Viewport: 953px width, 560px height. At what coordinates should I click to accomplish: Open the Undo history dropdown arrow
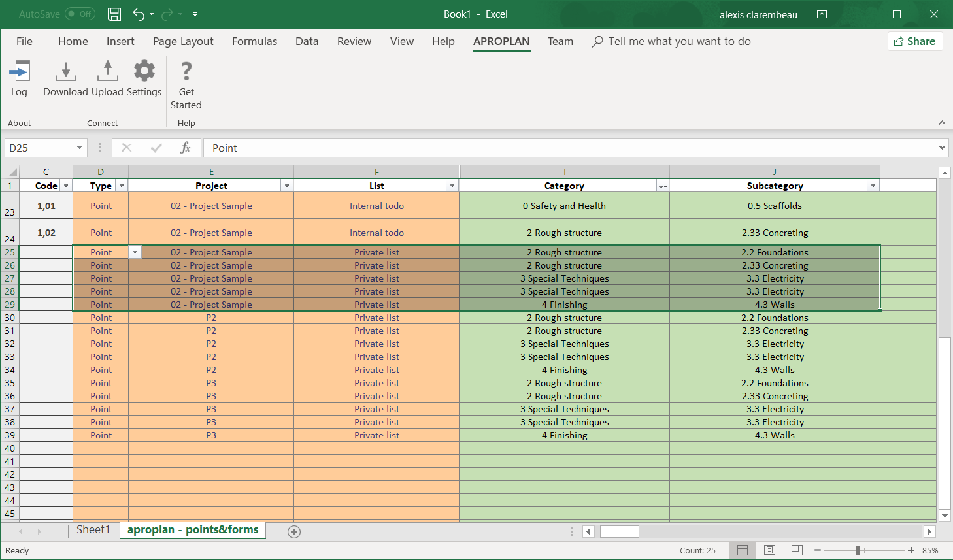[152, 14]
